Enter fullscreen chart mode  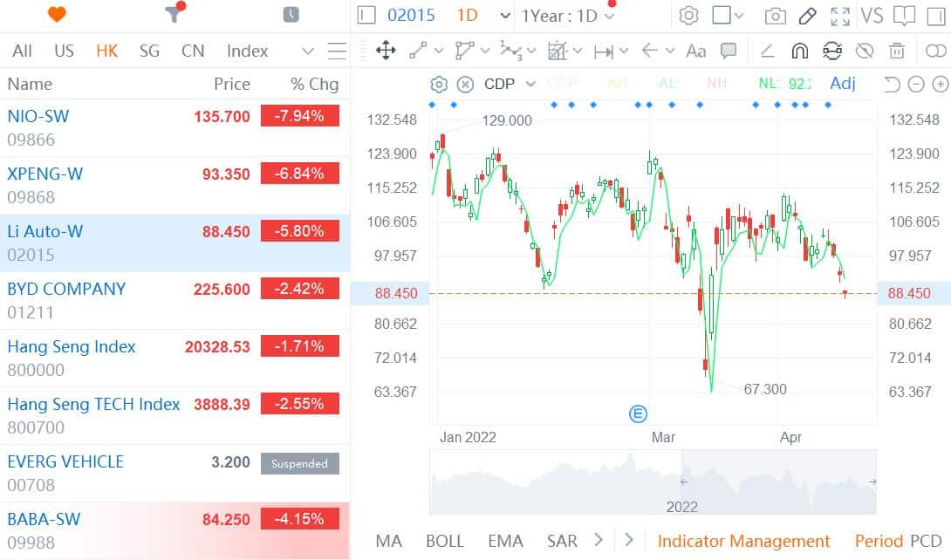click(840, 16)
